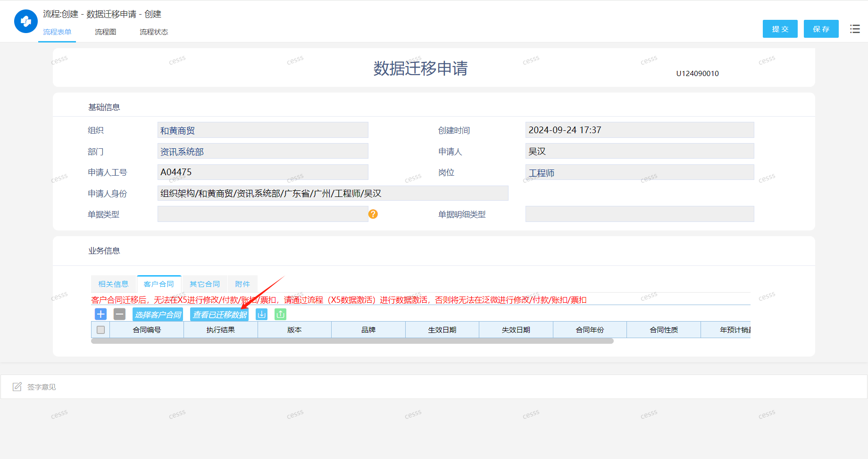
Task: Click the 查看已迁移数据 button
Action: (219, 314)
